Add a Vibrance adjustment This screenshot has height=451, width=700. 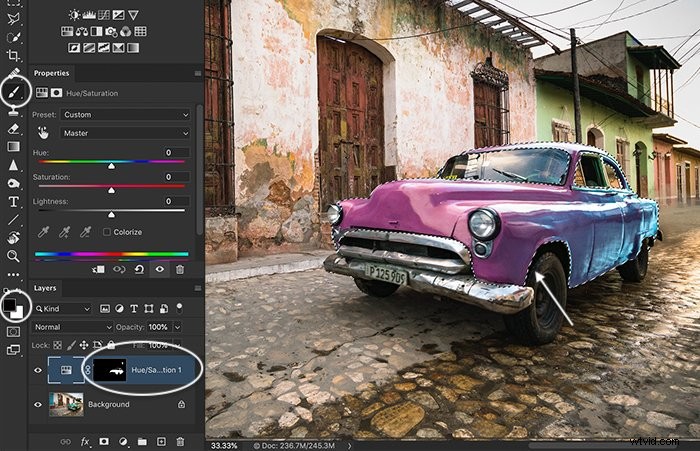(x=133, y=15)
